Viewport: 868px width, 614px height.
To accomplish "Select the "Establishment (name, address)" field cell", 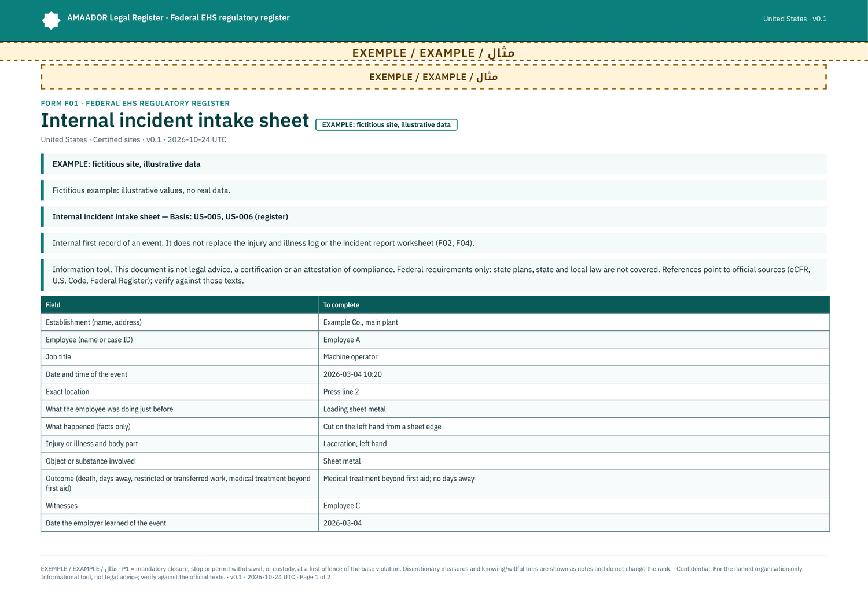I will point(179,322).
